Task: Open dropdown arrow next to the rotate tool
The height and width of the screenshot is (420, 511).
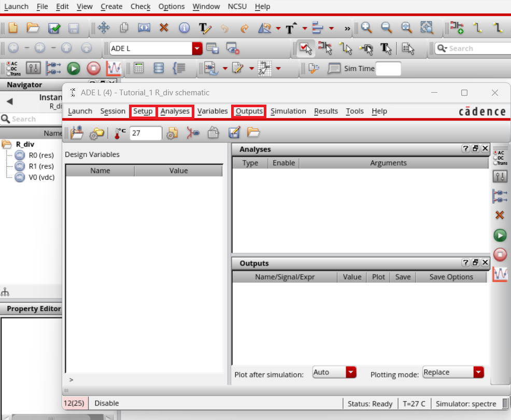Action: (x=278, y=28)
